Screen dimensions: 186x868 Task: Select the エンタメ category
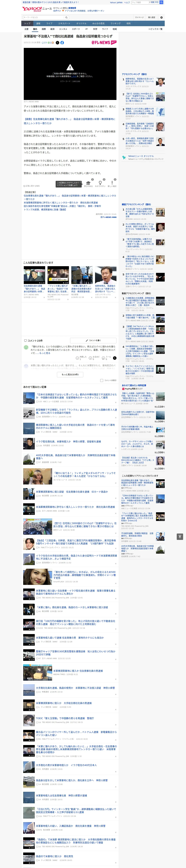(63, 29)
